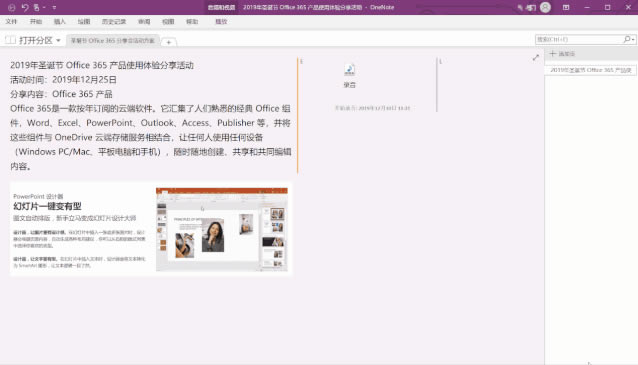This screenshot has height=365, width=638.
Task: Click the page title 2019年圣诞节 Office 365 line
Action: click(102, 65)
